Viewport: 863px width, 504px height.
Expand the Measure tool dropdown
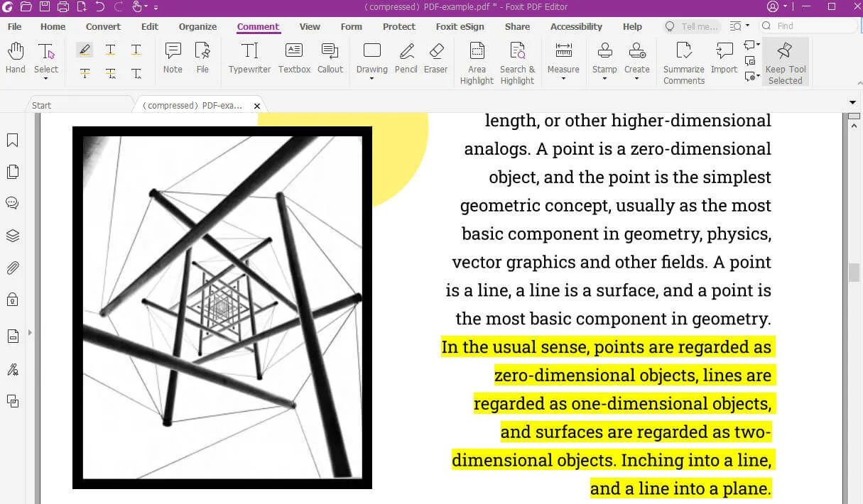click(563, 78)
